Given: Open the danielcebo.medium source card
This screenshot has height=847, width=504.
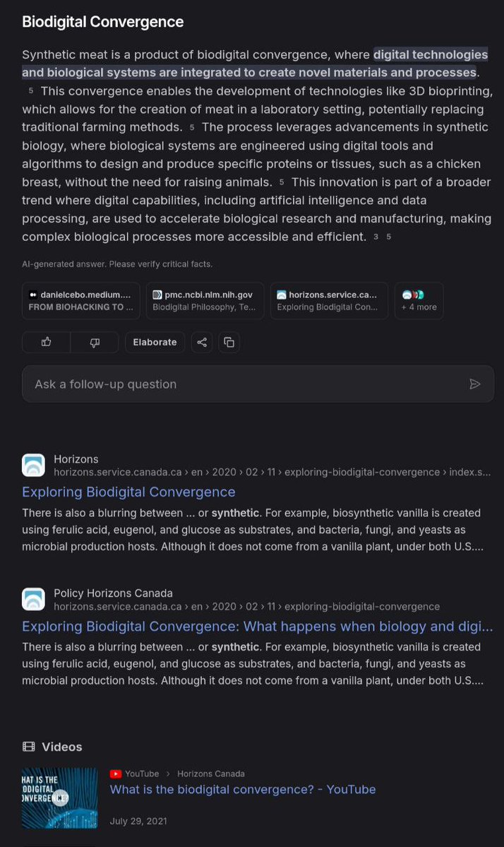Looking at the screenshot, I should coord(81,301).
